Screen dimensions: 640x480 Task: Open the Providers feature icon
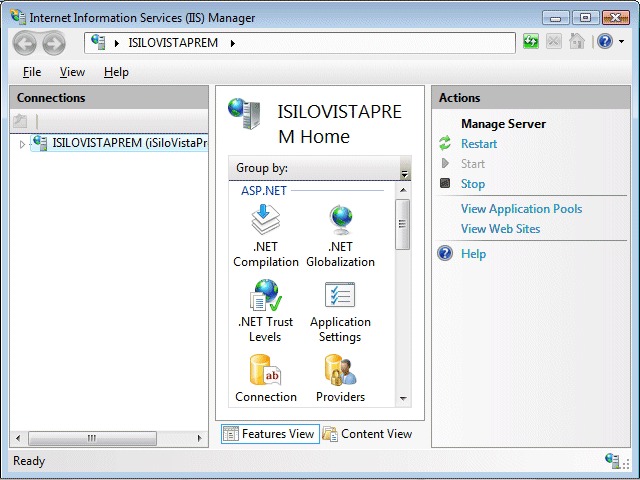340,371
